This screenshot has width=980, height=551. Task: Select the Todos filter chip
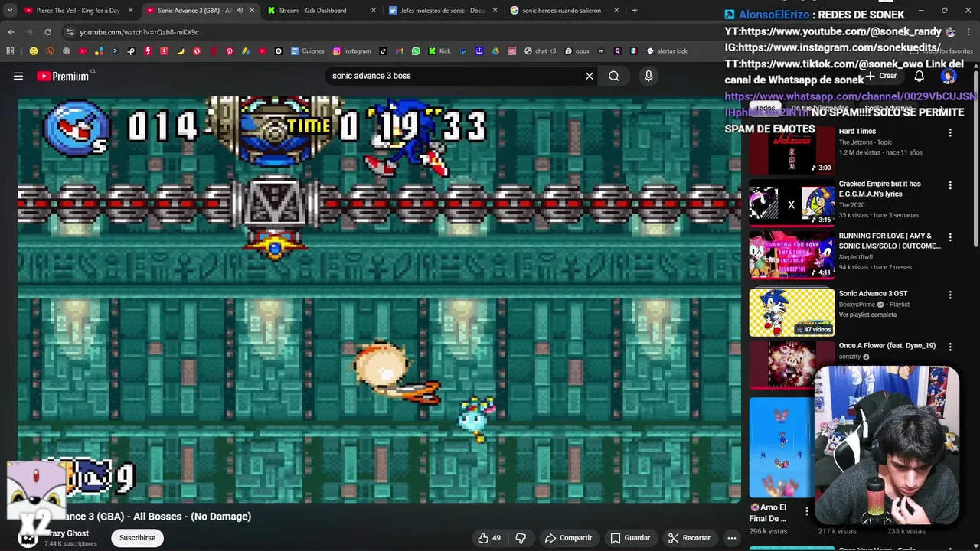[766, 109]
